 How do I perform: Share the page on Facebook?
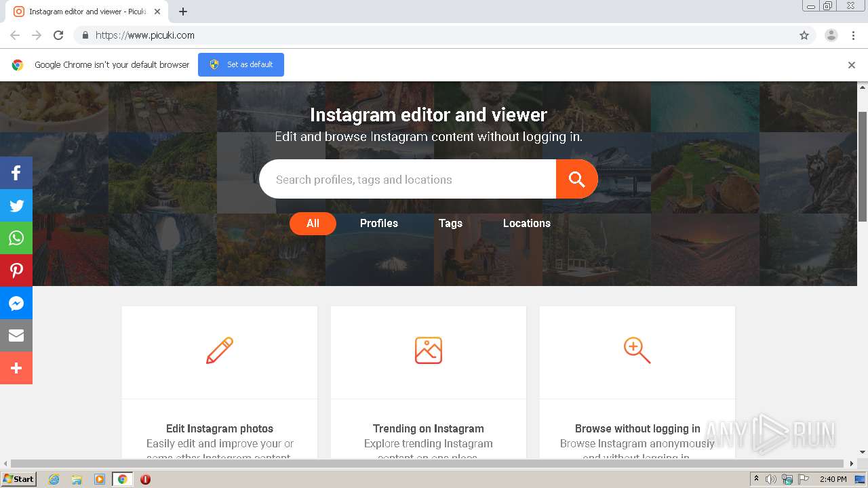[16, 173]
